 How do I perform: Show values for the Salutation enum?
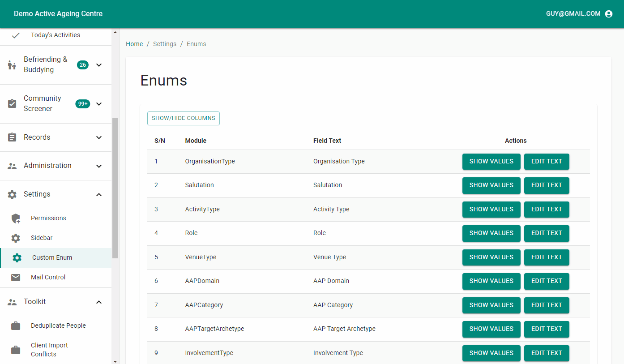click(x=491, y=185)
